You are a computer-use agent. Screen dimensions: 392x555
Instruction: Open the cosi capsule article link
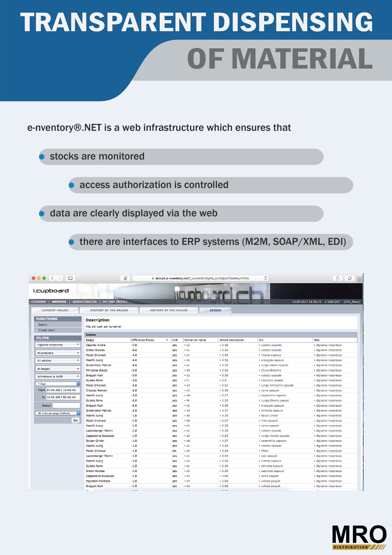pos(269,456)
